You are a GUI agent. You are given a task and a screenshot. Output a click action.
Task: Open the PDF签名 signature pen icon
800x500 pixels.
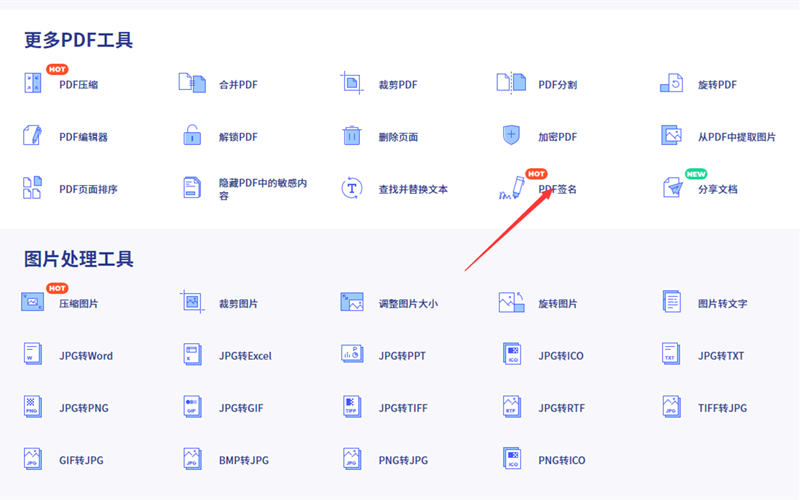pyautogui.click(x=511, y=188)
